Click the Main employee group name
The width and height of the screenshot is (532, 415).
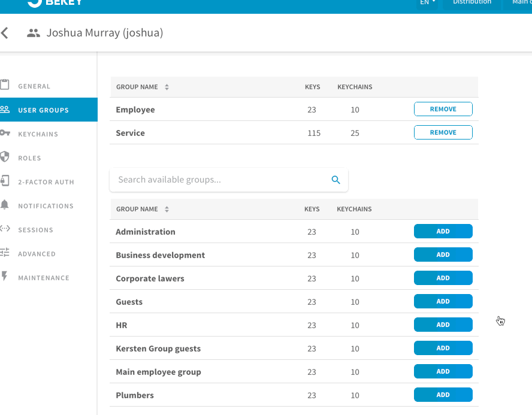pos(158,372)
